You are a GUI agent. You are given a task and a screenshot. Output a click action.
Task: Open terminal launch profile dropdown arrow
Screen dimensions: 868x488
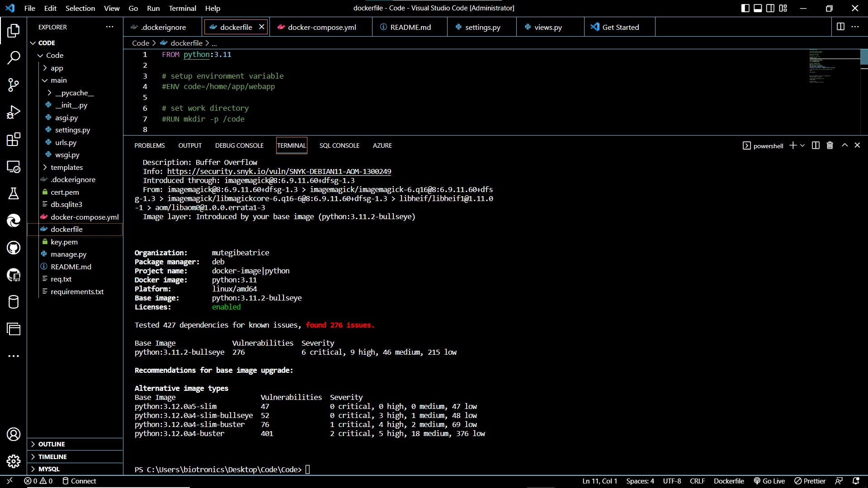(802, 145)
